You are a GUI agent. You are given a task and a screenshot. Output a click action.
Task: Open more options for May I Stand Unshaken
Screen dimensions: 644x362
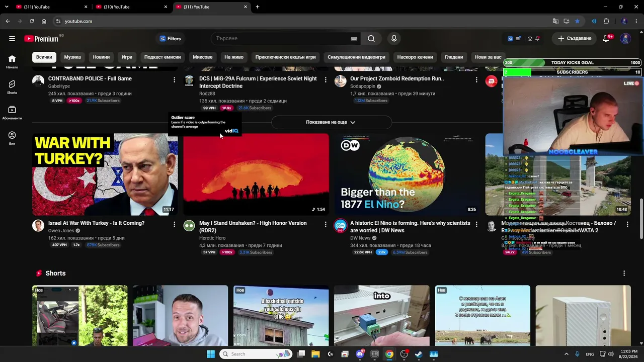(325, 224)
